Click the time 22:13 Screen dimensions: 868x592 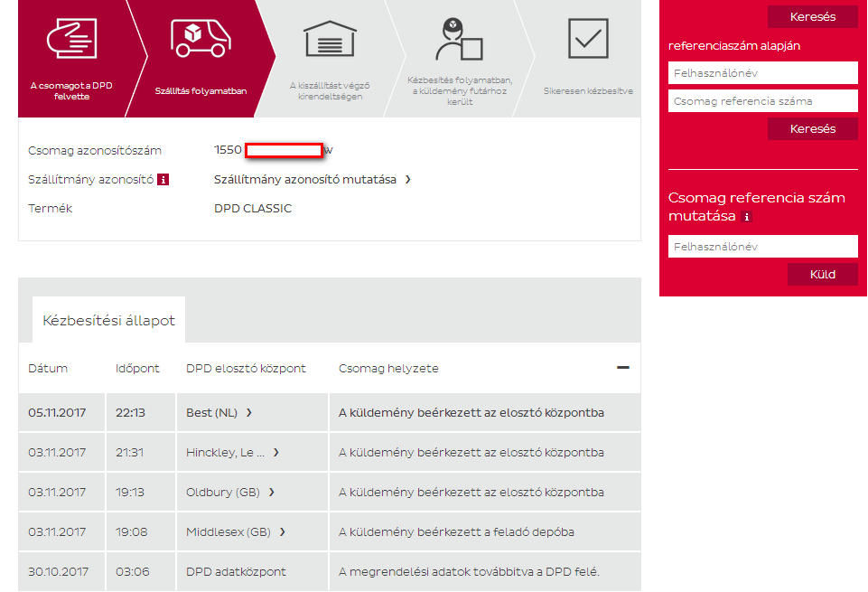click(x=130, y=412)
